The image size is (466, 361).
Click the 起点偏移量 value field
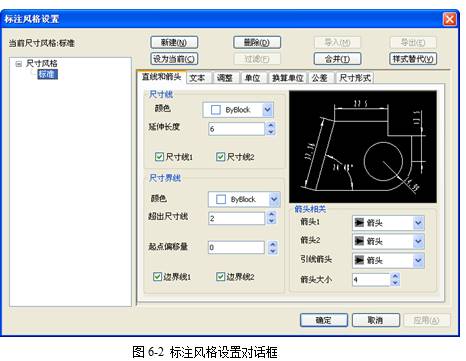(x=236, y=247)
